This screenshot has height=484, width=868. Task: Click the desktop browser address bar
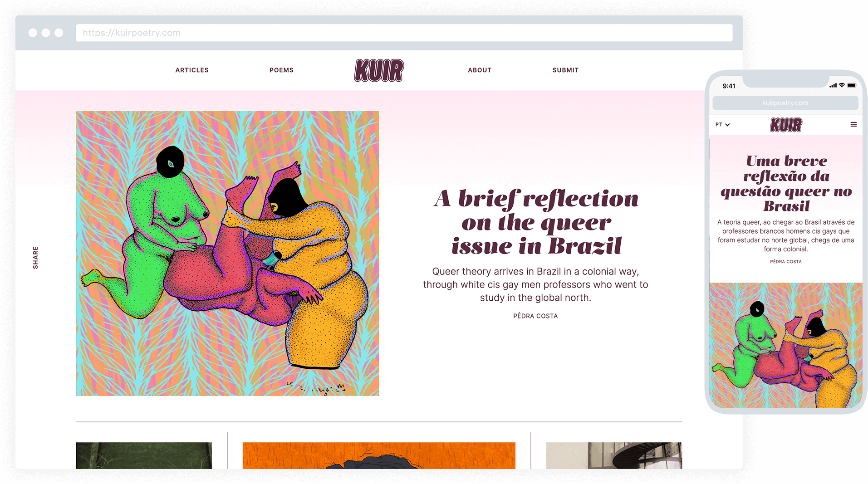[404, 33]
